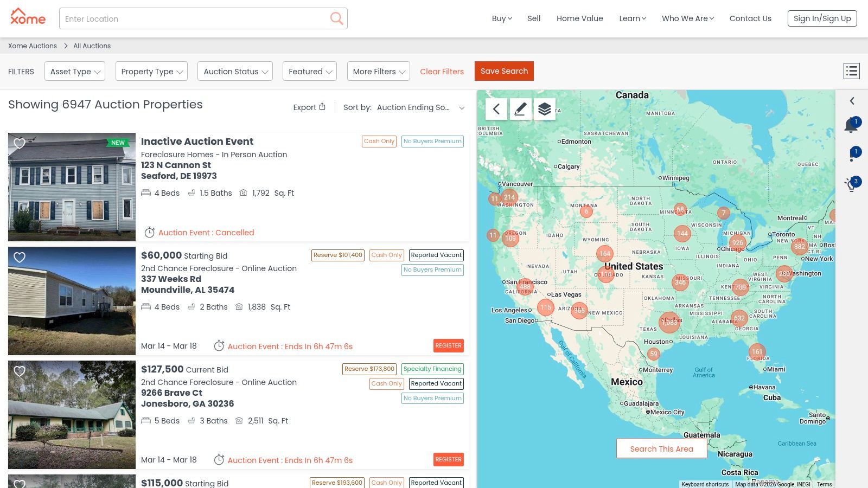Click the map back arrow button

point(496,109)
